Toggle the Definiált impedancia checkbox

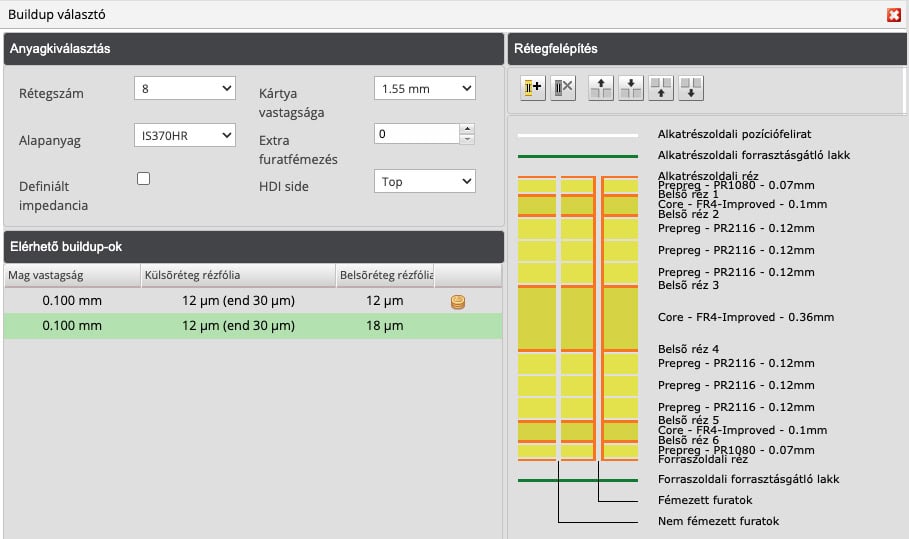[x=144, y=179]
